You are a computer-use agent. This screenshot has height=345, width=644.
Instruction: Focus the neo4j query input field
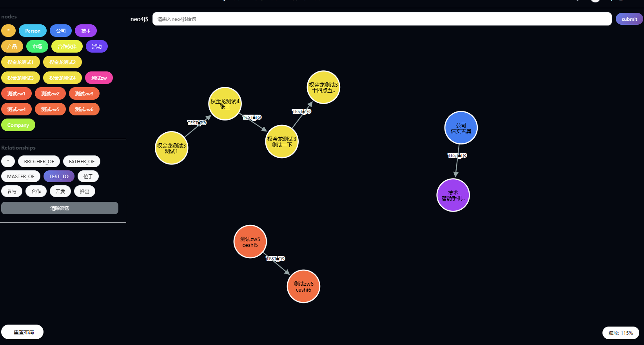(382, 19)
